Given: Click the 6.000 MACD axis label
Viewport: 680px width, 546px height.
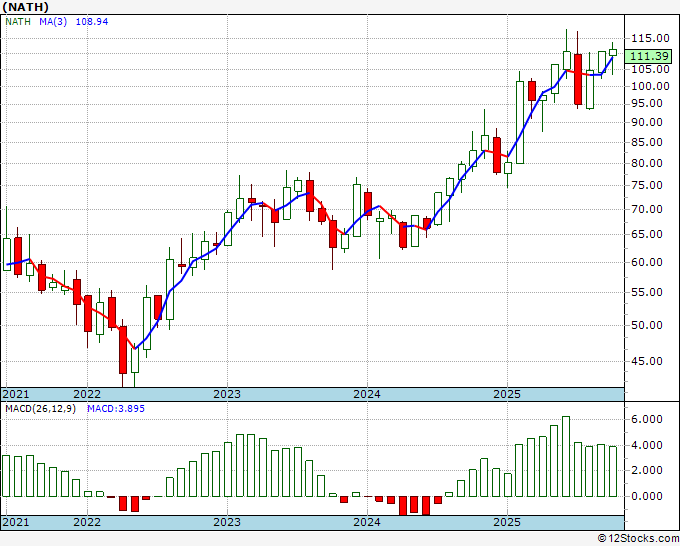Looking at the screenshot, I should pyautogui.click(x=646, y=419).
